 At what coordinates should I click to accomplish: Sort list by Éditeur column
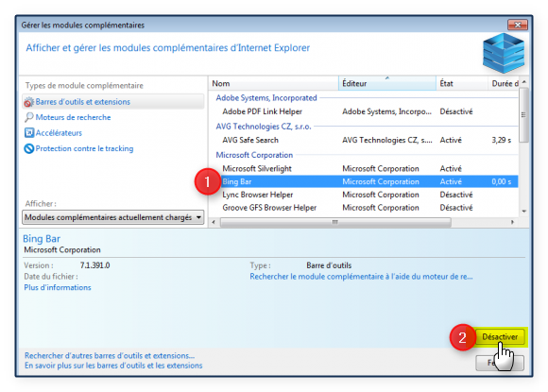click(386, 83)
